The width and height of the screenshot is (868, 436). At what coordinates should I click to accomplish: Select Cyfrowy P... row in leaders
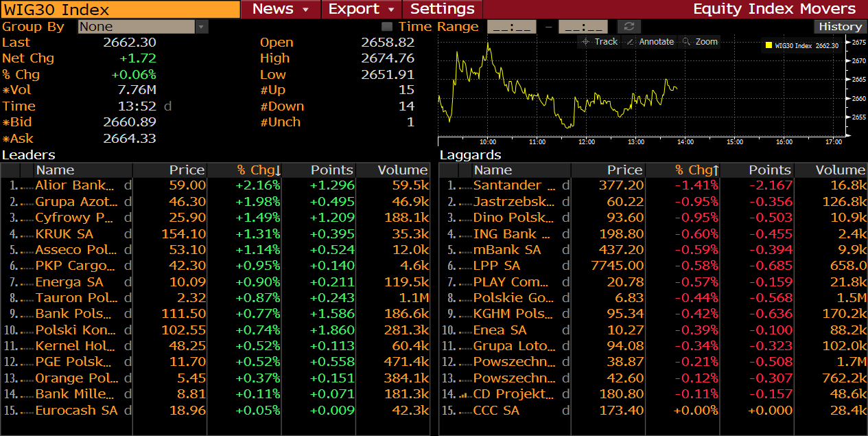[215, 218]
